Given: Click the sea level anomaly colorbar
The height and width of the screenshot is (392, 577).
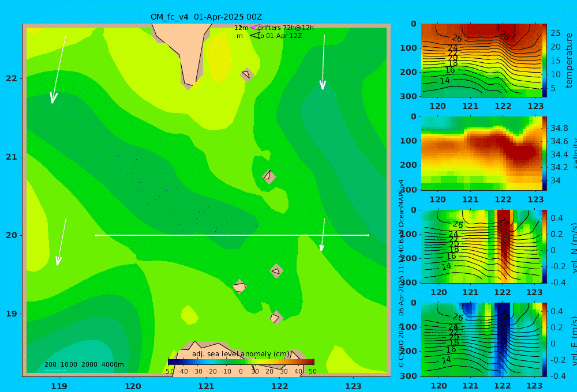Looking at the screenshot, I should [x=241, y=362].
